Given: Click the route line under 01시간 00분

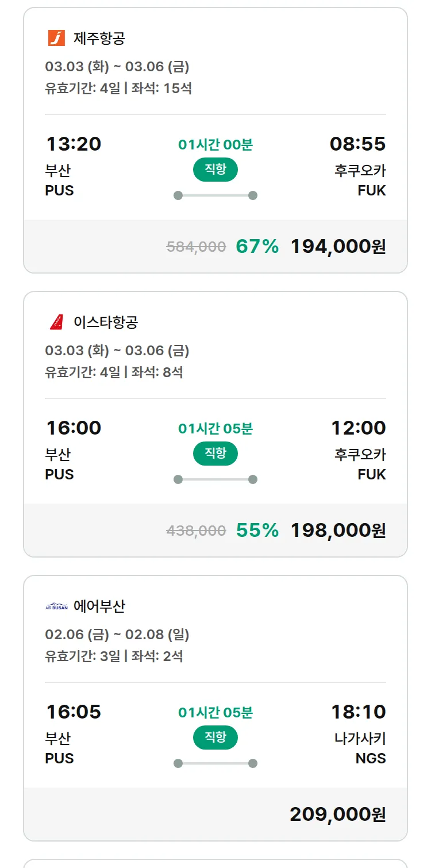Looking at the screenshot, I should point(215,195).
